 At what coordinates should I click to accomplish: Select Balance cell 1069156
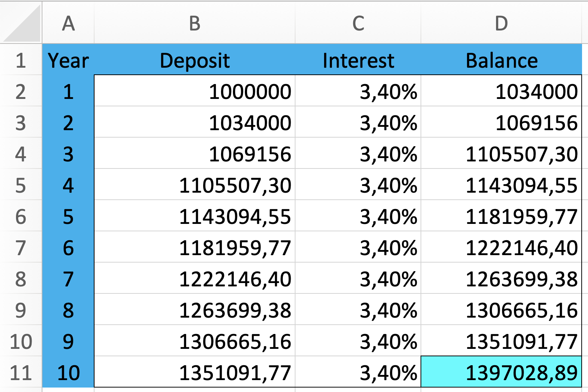tap(501, 122)
